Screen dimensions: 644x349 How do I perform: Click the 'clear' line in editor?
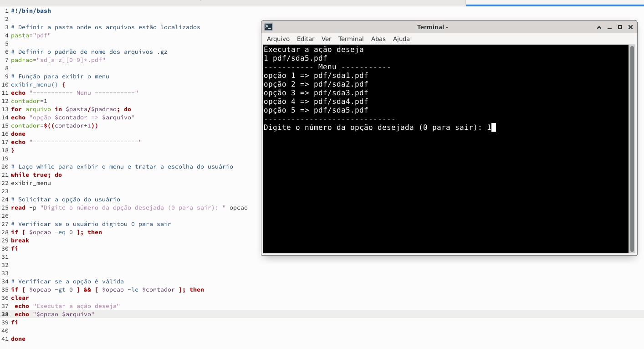20,298
